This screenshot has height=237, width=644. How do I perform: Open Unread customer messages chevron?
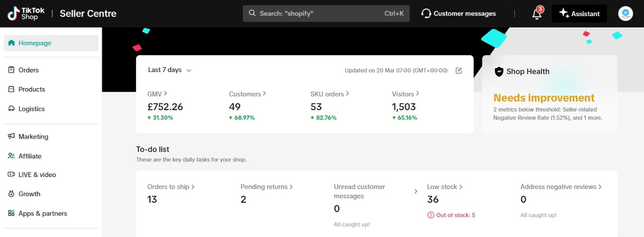coord(415,191)
